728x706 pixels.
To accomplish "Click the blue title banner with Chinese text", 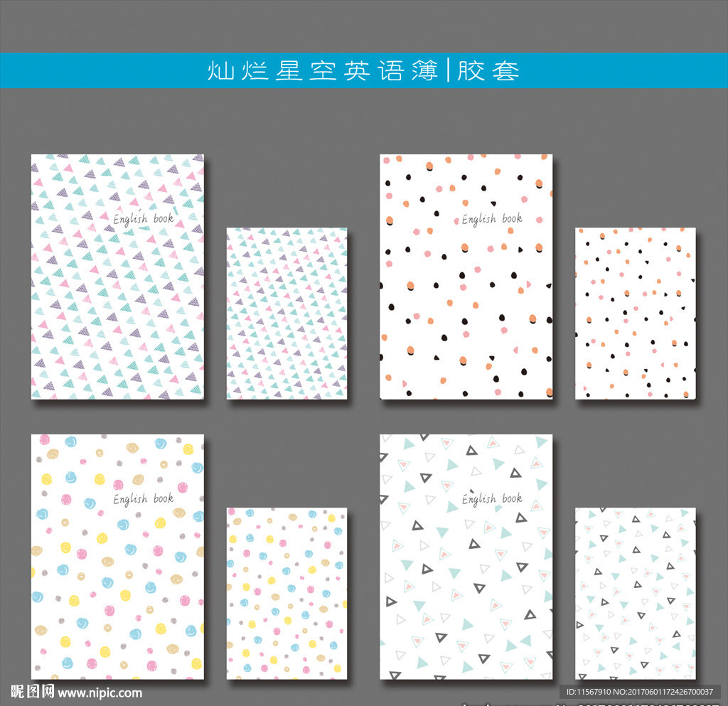I will pyautogui.click(x=364, y=70).
